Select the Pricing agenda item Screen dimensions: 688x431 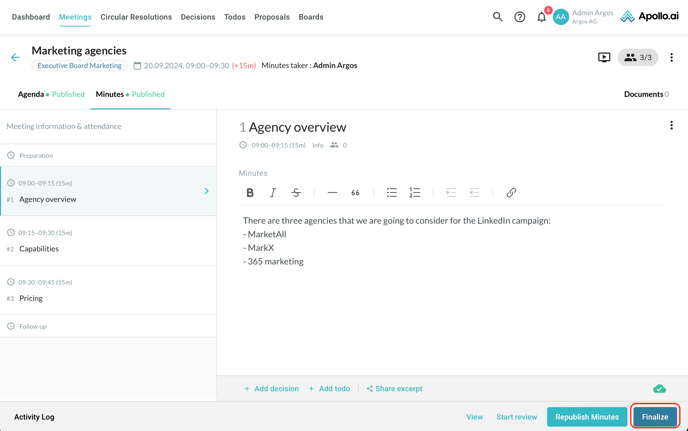31,298
